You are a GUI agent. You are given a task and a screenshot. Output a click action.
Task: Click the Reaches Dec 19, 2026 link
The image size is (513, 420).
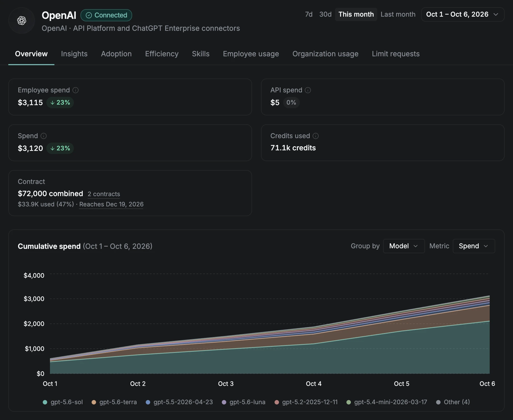coord(111,204)
